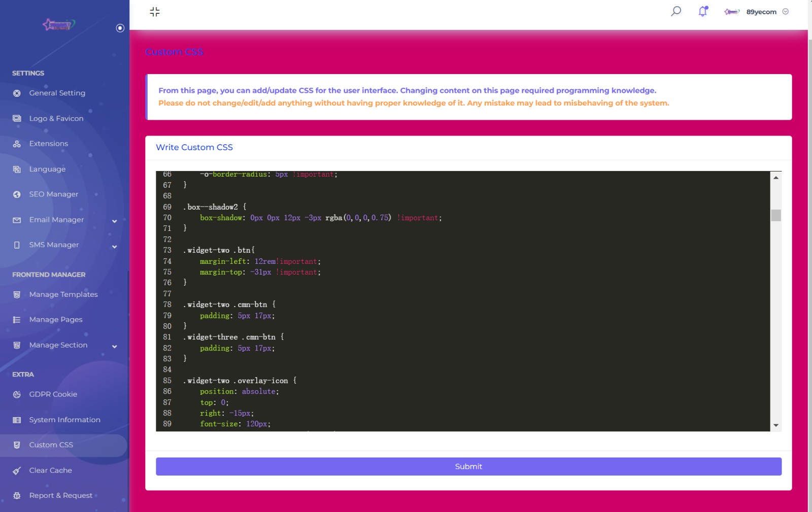
Task: Click the General Setting icon in sidebar
Action: click(x=17, y=93)
